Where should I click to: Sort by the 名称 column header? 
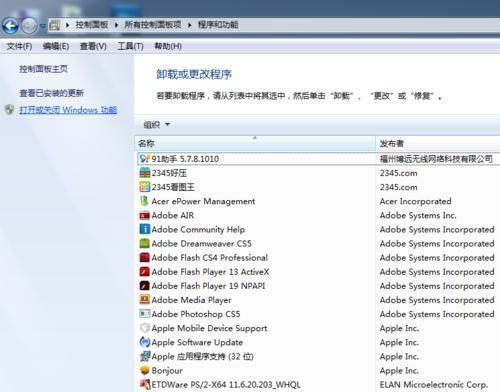tap(255, 144)
